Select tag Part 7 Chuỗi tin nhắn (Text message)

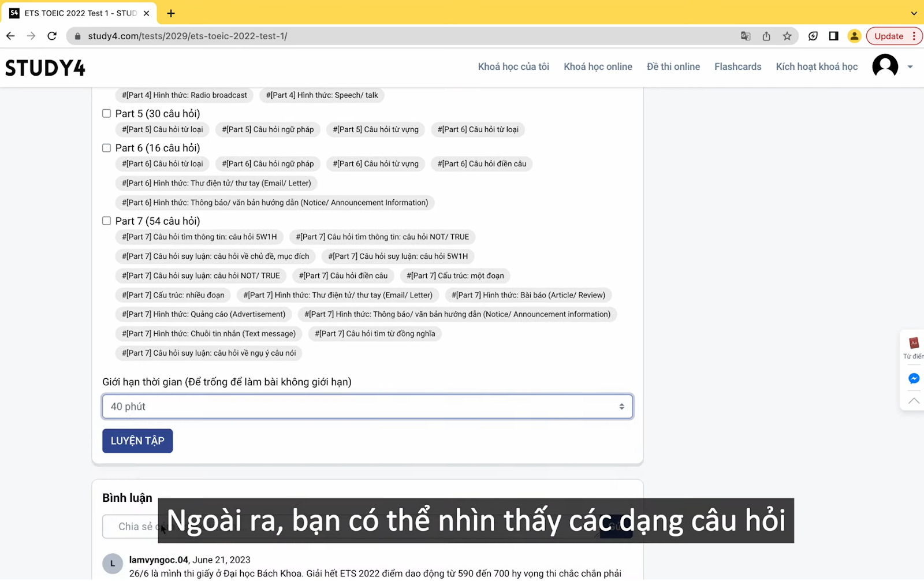coord(208,334)
